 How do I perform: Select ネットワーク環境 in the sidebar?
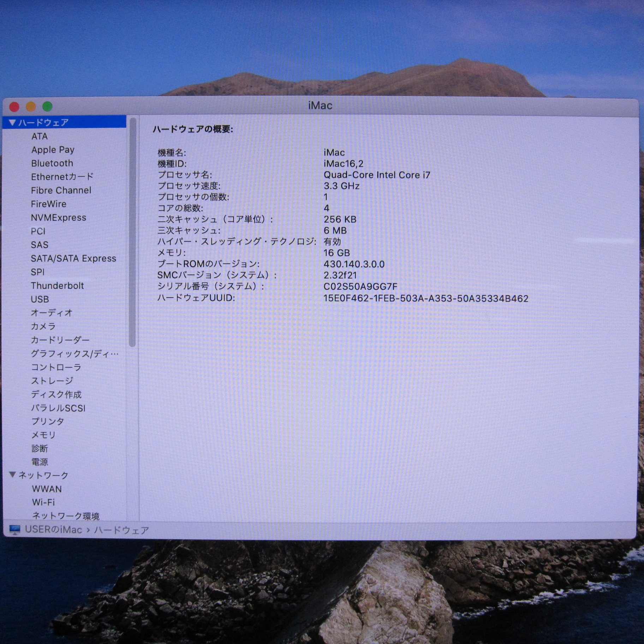[66, 516]
